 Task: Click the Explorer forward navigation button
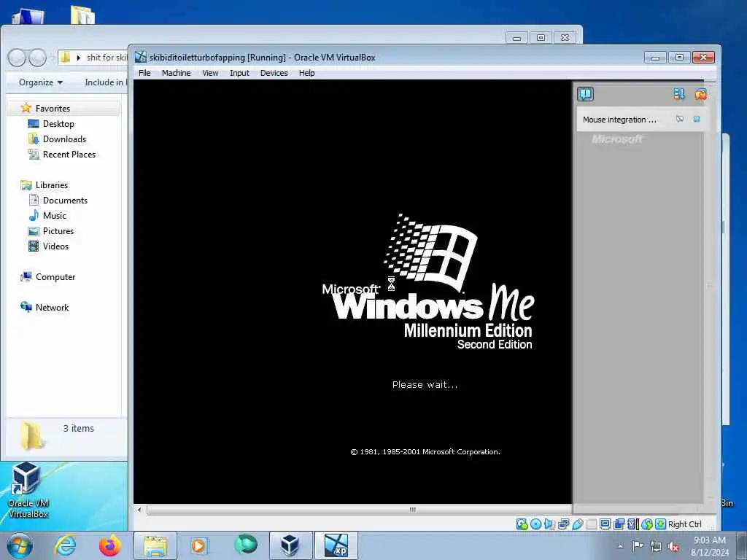[x=37, y=58]
